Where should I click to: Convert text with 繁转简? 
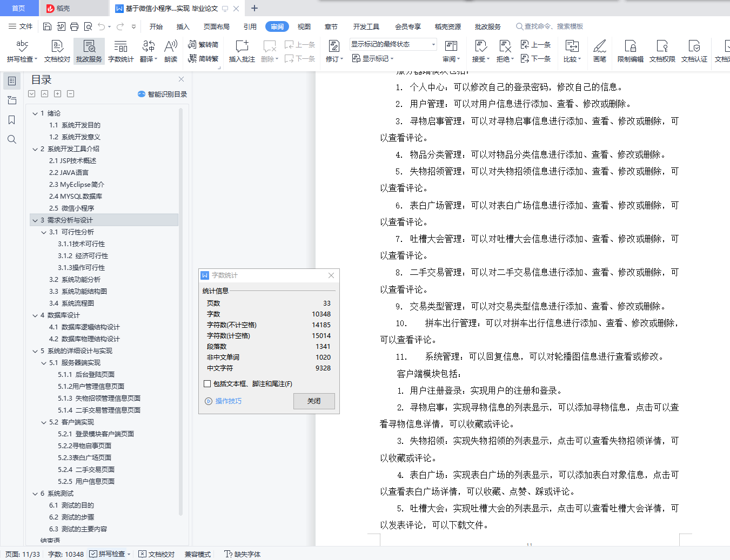coord(203,44)
